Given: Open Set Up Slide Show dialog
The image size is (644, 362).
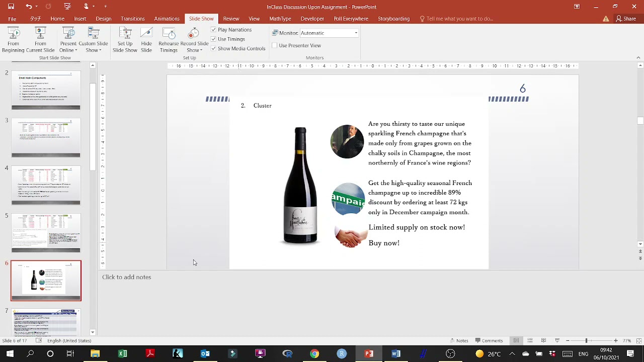Looking at the screenshot, I should tap(125, 40).
